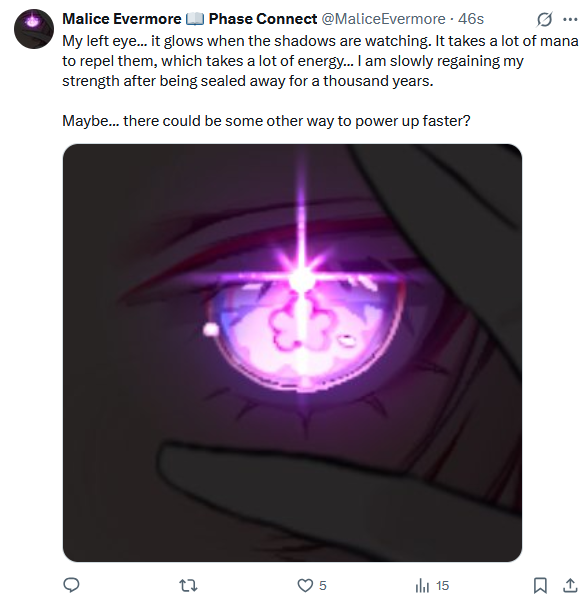Click the Grok slashed-circle icon
The image size is (587, 604).
(544, 19)
